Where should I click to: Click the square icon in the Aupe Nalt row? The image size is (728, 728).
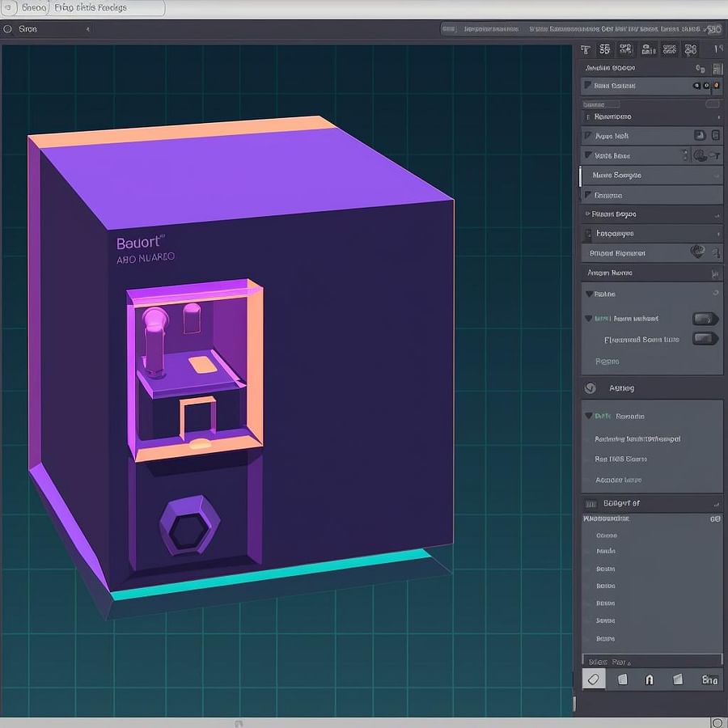coord(700,136)
